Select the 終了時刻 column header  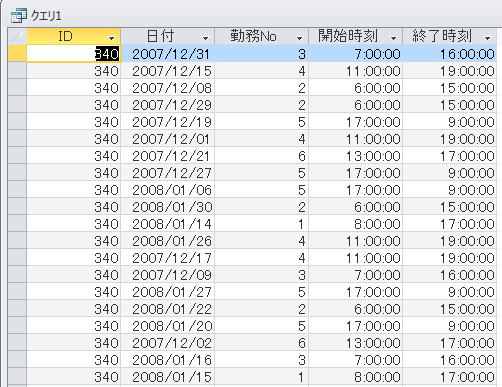[450, 36]
